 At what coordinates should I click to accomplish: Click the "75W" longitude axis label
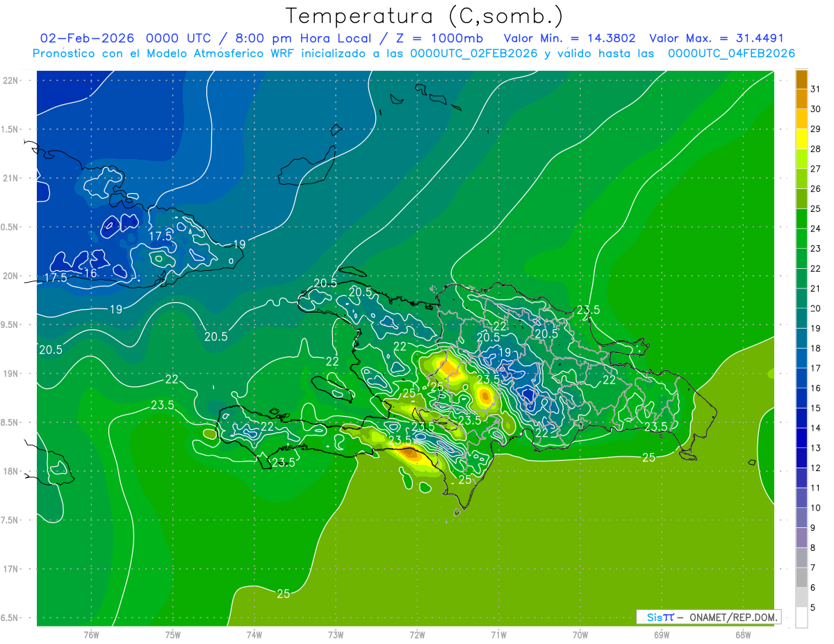pos(173,635)
